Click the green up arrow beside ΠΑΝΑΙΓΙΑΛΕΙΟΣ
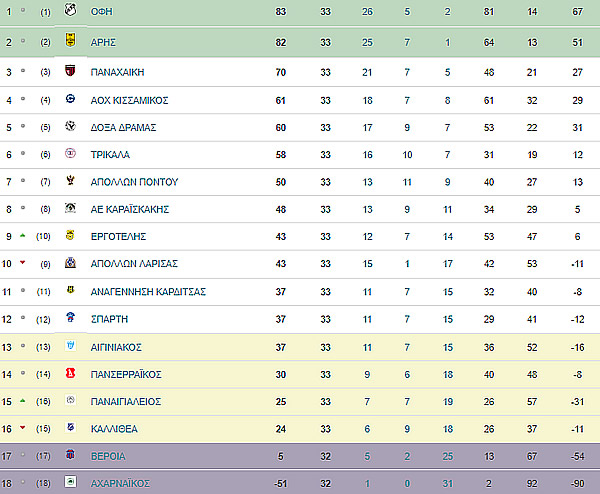Viewport: 600px width, 494px height. click(x=23, y=401)
